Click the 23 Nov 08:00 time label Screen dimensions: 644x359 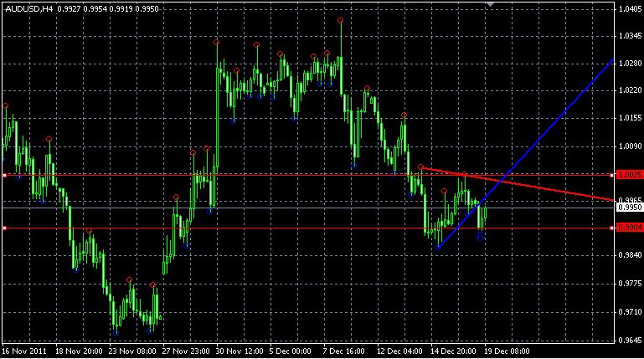point(132,351)
